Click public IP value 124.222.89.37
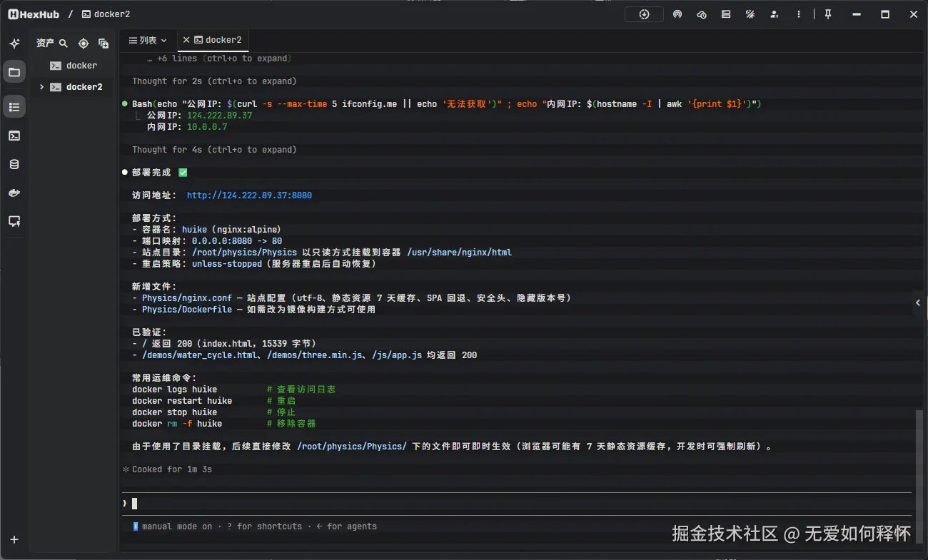The height and width of the screenshot is (560, 928). [219, 116]
